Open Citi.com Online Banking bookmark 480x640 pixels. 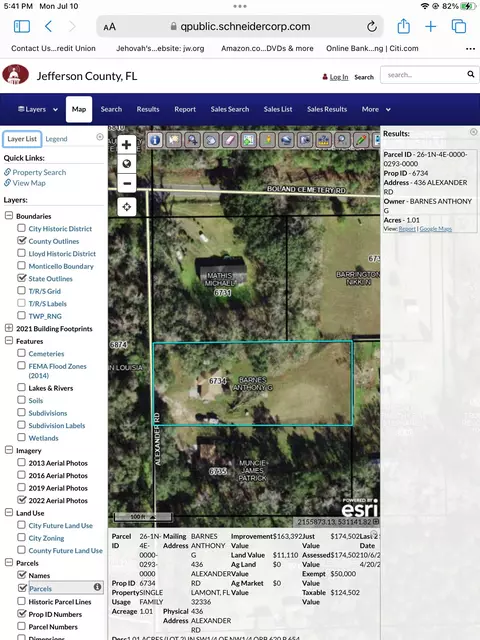[372, 48]
